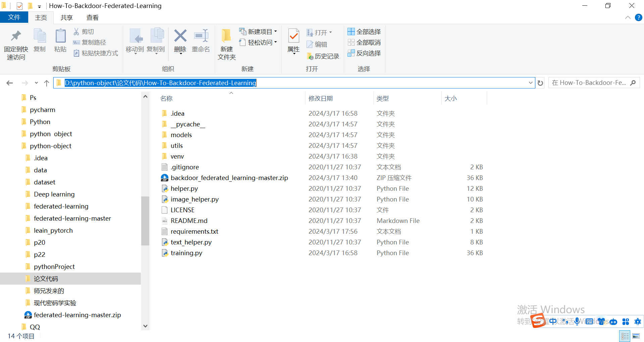
Task: Click 反向选择 invert selection
Action: click(364, 53)
